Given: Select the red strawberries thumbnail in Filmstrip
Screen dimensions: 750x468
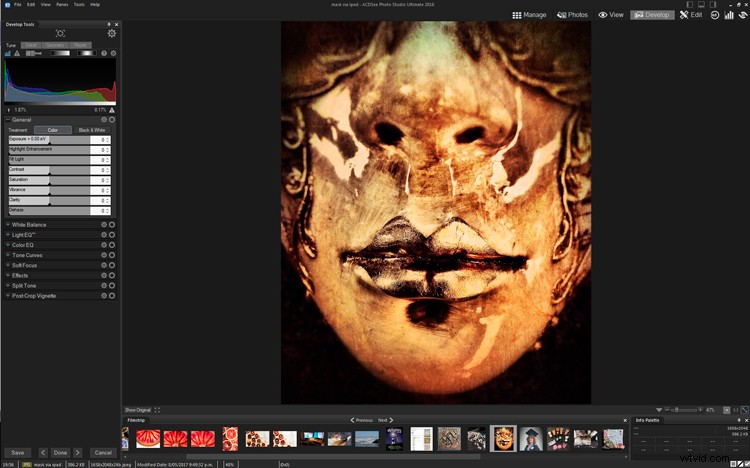Looking at the screenshot, I should point(148,438).
